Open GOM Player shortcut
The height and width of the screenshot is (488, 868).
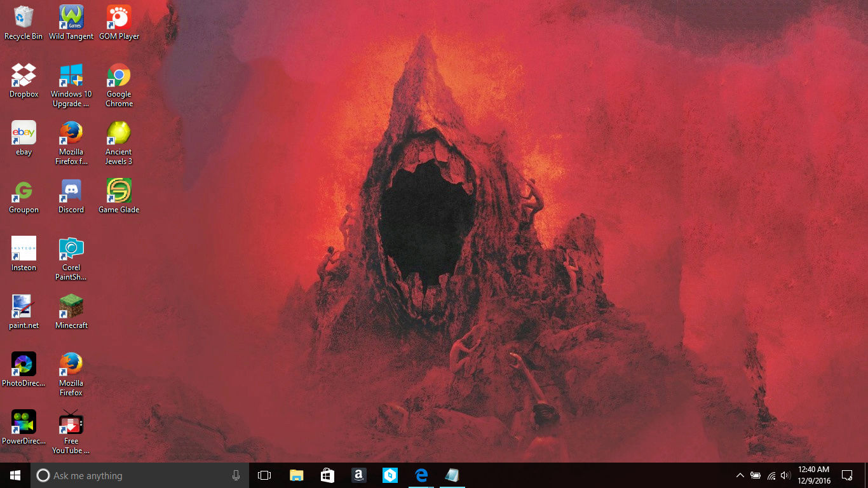(x=119, y=23)
